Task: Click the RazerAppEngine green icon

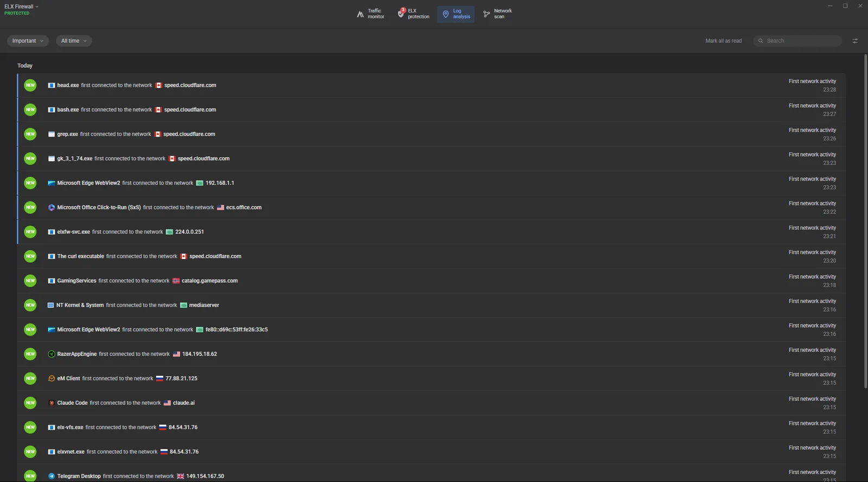Action: click(x=52, y=354)
